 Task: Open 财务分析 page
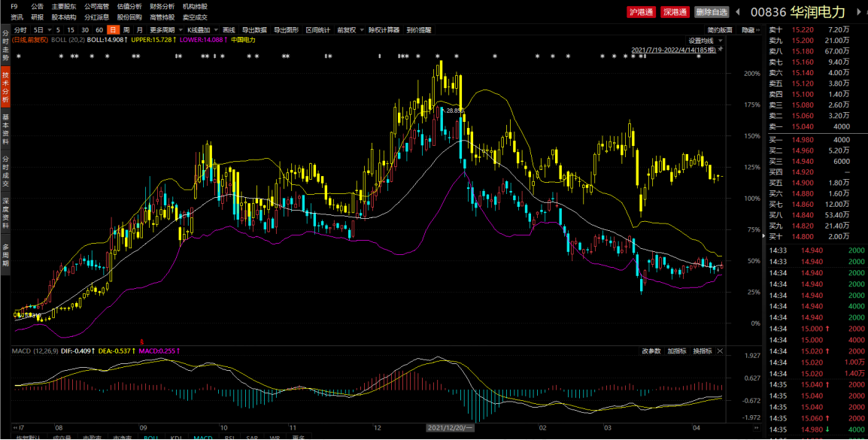click(x=162, y=6)
